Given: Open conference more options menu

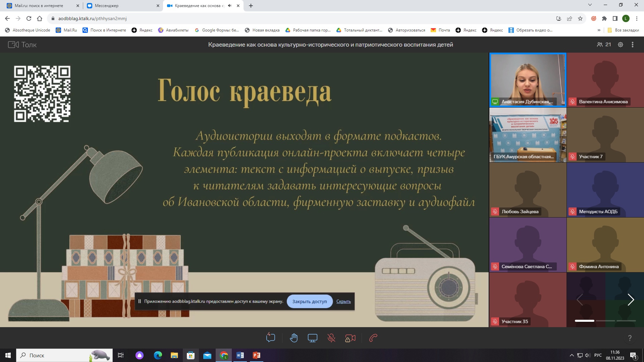Looking at the screenshot, I should pos(633,45).
